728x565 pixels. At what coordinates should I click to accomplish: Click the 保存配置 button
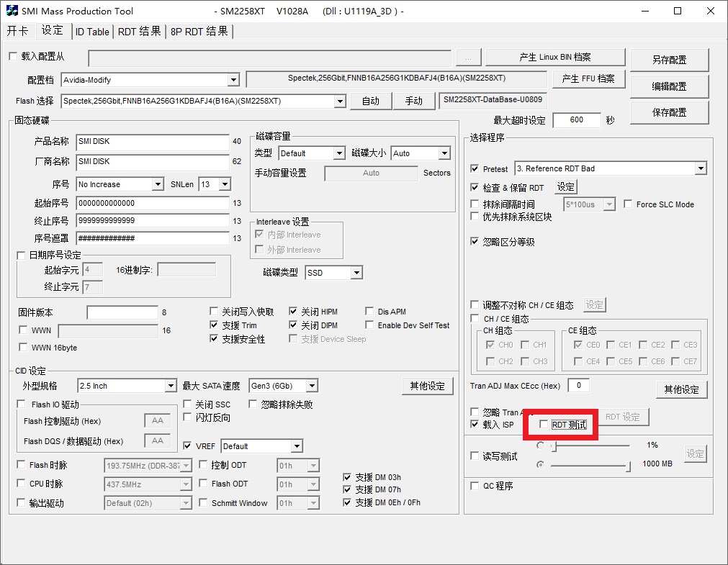click(x=669, y=112)
